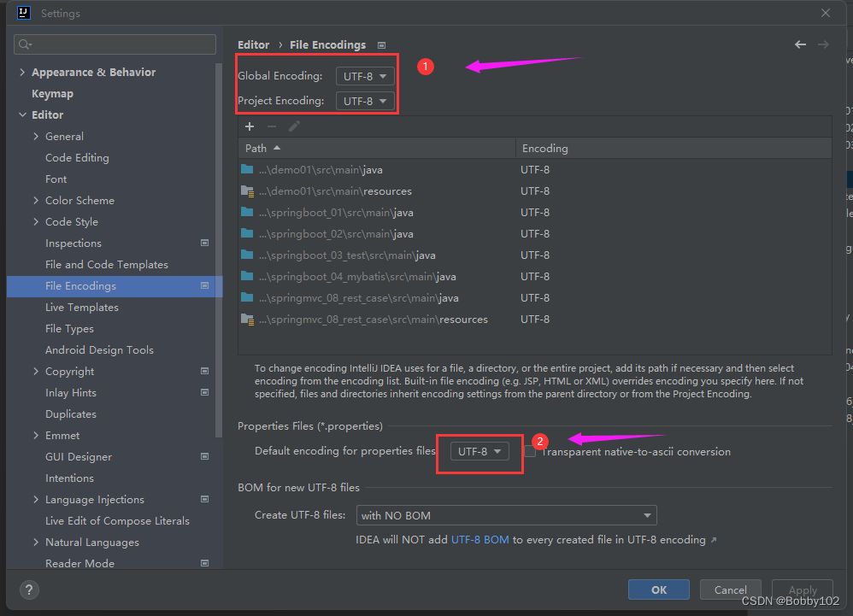Click folder icon of springboot_01 row
853x616 pixels.
247,212
